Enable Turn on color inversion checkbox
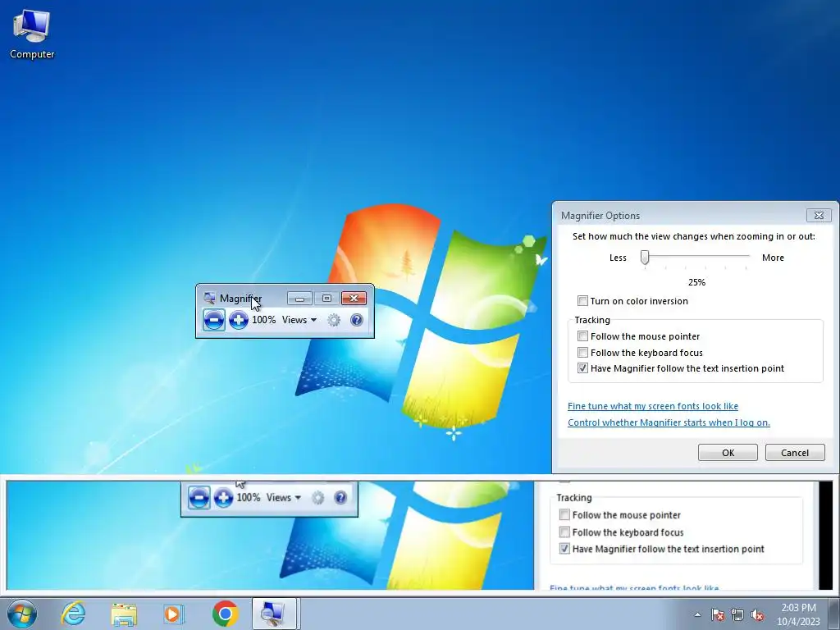 (582, 301)
